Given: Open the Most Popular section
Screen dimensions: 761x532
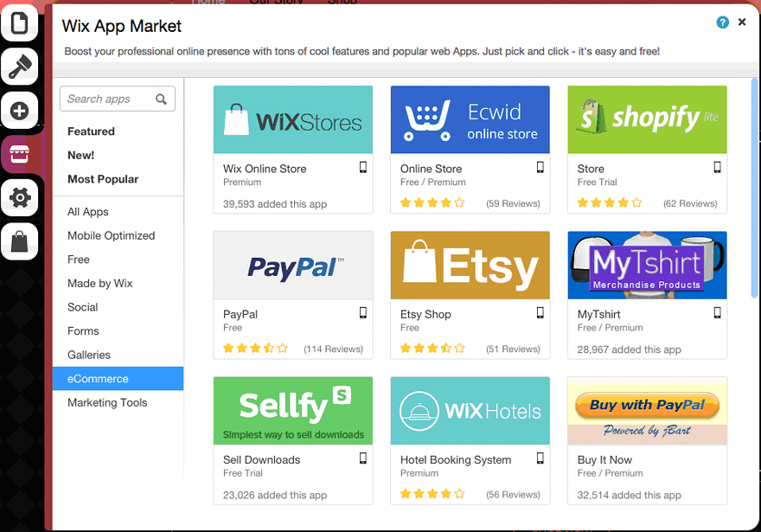Looking at the screenshot, I should (103, 179).
